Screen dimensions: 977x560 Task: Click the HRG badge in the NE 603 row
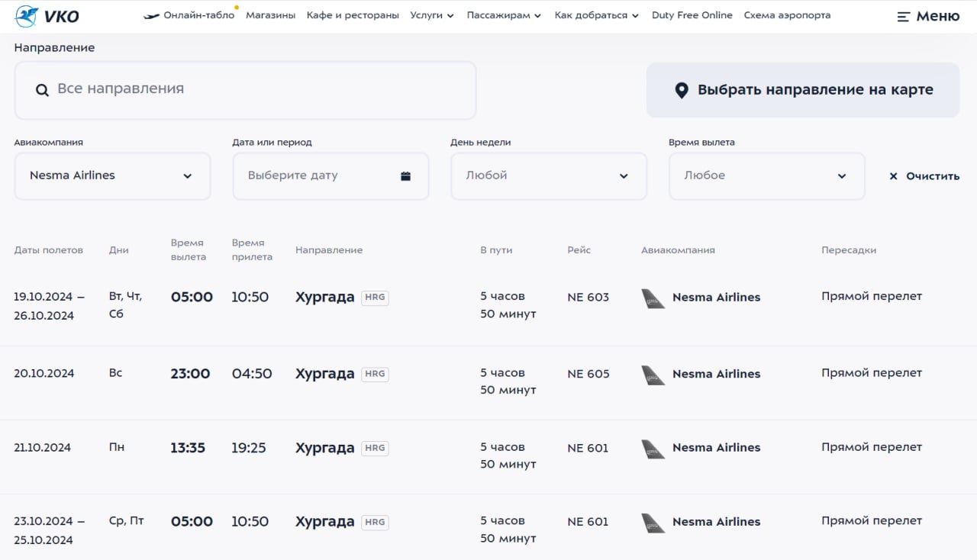[x=375, y=298]
